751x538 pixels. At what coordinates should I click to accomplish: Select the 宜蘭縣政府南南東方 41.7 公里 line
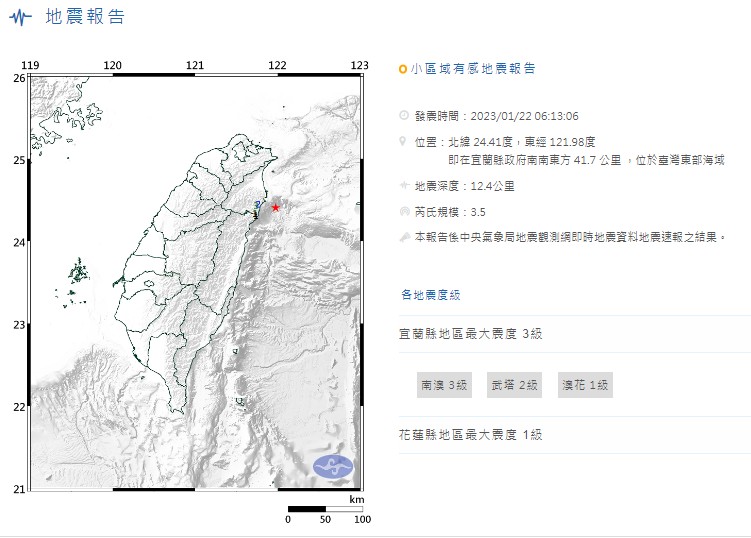tap(586, 160)
